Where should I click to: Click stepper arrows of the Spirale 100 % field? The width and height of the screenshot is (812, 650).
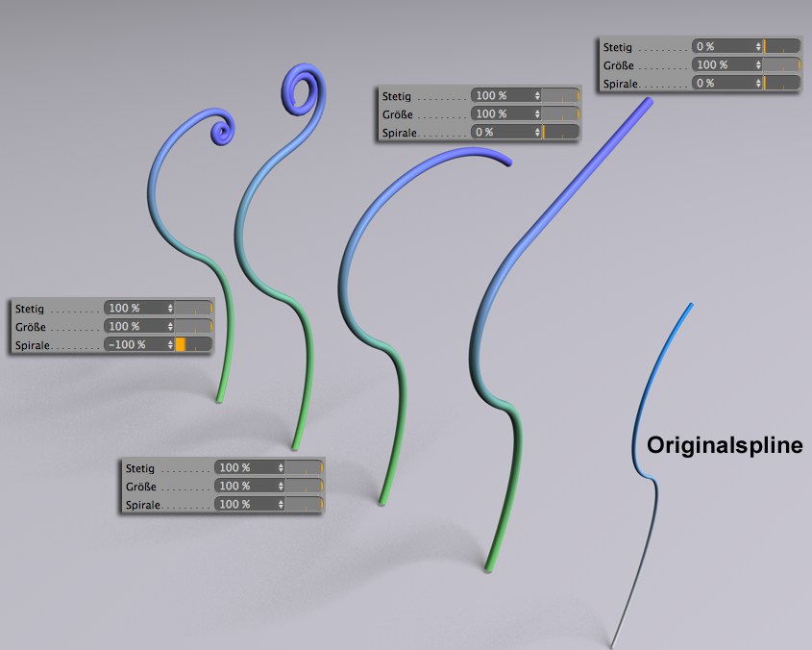point(281,504)
